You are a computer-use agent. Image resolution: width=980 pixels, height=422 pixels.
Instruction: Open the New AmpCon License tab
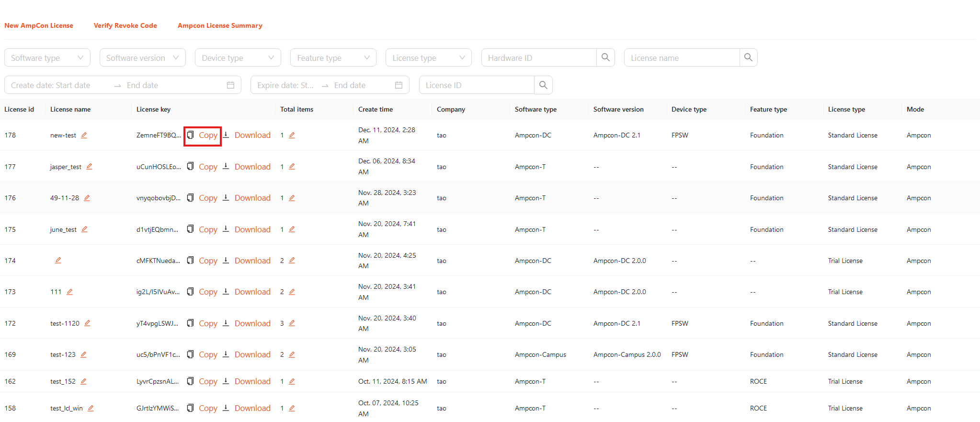pos(39,25)
